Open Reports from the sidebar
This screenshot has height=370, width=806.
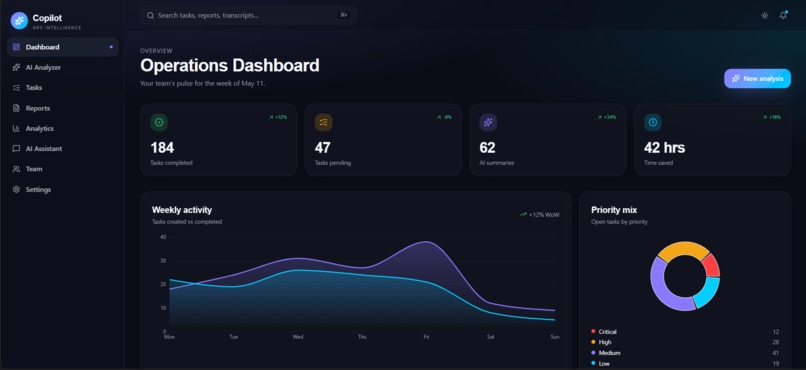[63, 108]
